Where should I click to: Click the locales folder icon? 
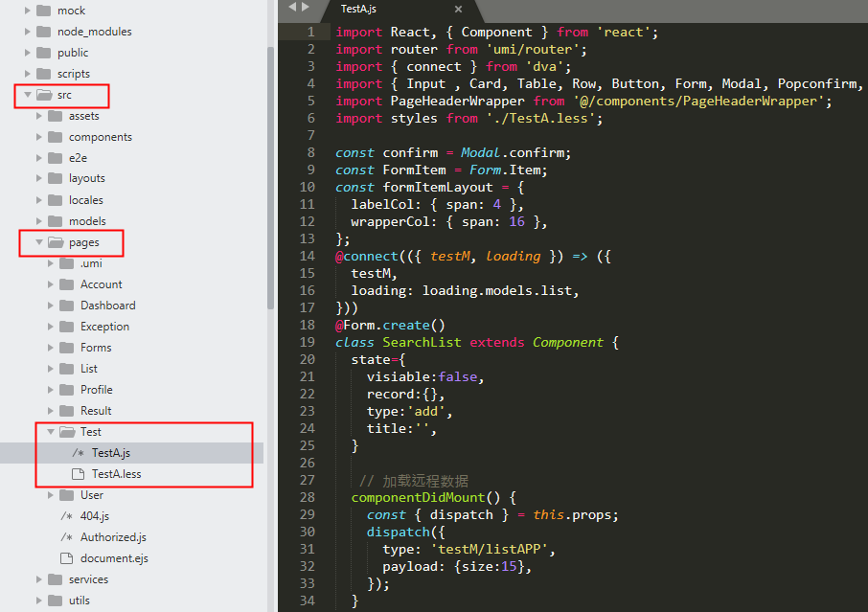click(x=56, y=200)
